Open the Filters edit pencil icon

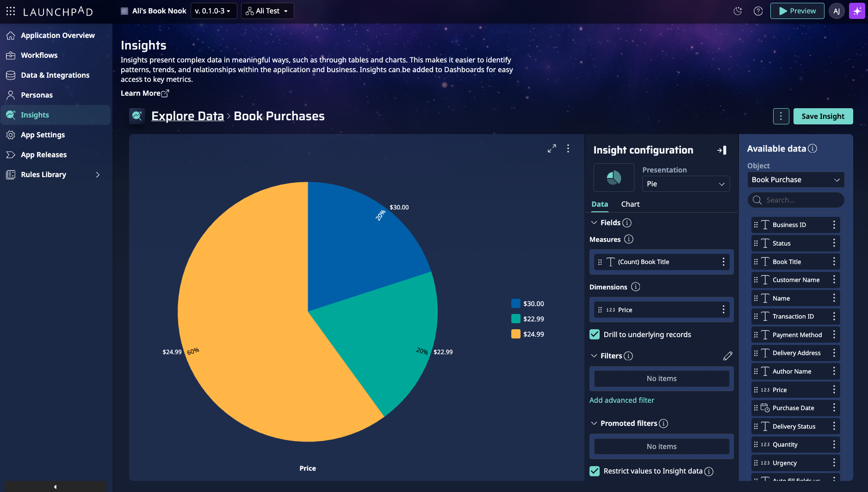[x=728, y=356]
